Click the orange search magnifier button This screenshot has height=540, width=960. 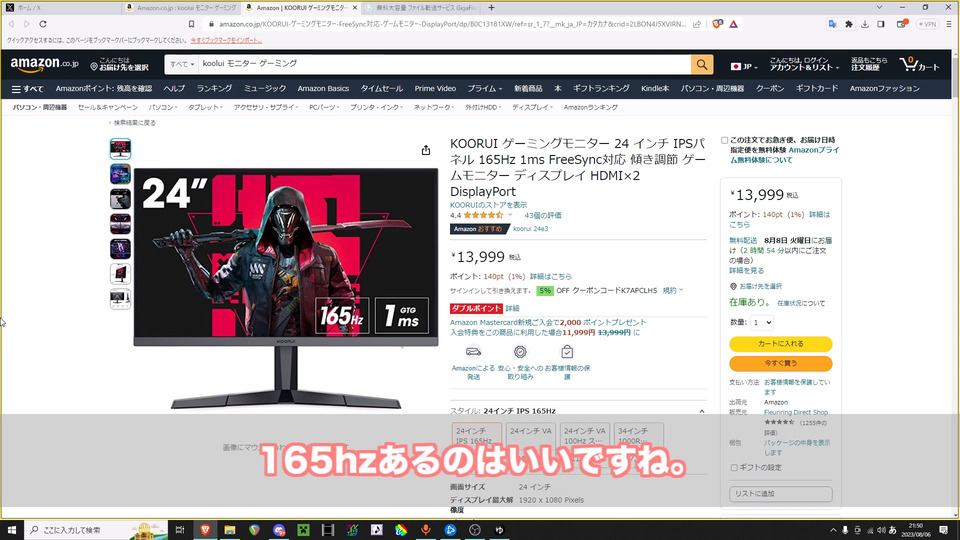coord(702,64)
